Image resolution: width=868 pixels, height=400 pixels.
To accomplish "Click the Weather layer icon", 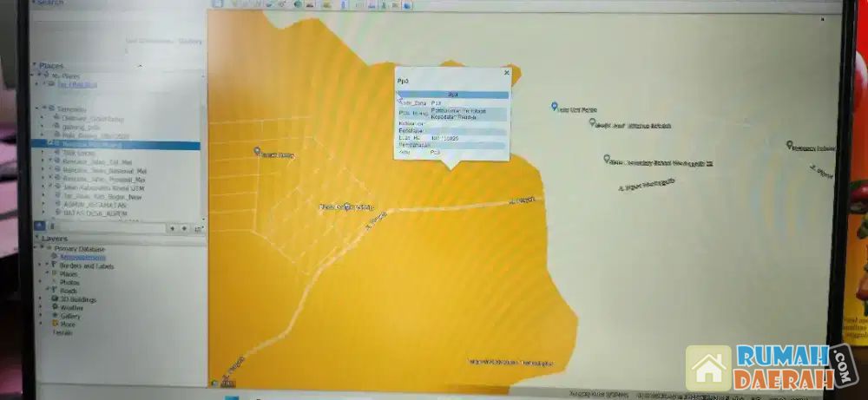I will tap(54, 307).
